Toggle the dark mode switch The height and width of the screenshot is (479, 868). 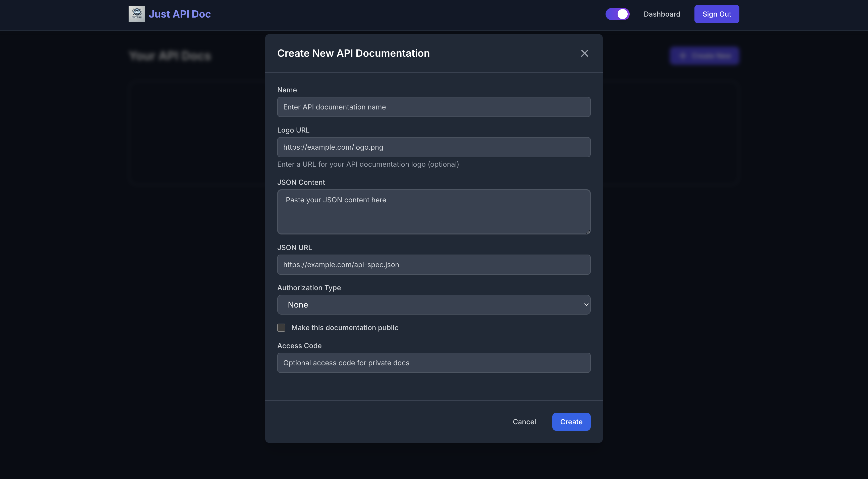(x=617, y=14)
